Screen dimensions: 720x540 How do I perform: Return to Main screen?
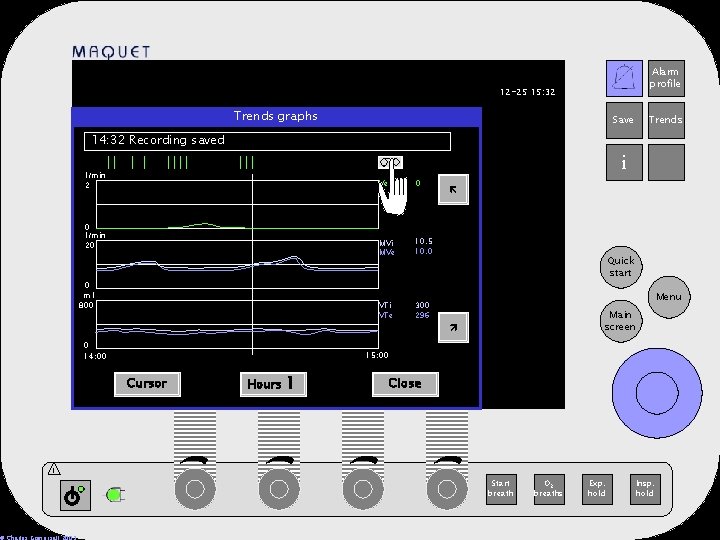coord(621,321)
